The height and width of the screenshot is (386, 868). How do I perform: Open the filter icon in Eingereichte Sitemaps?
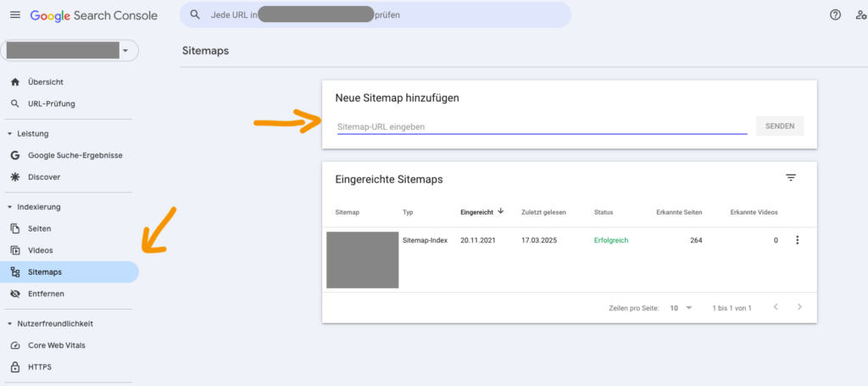(x=791, y=178)
